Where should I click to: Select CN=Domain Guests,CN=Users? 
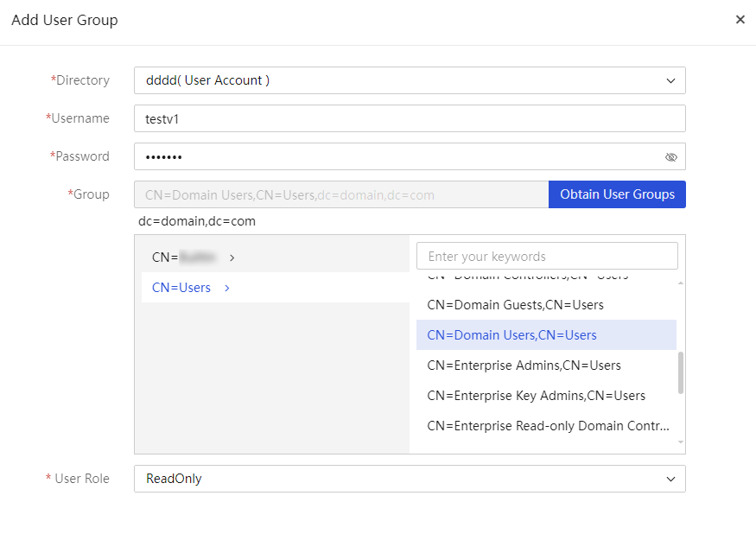tap(546, 305)
